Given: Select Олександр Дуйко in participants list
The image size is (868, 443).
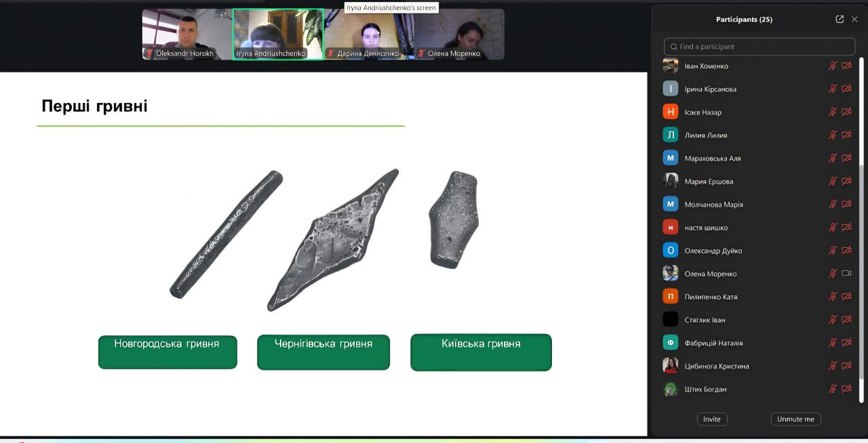Looking at the screenshot, I should [713, 251].
